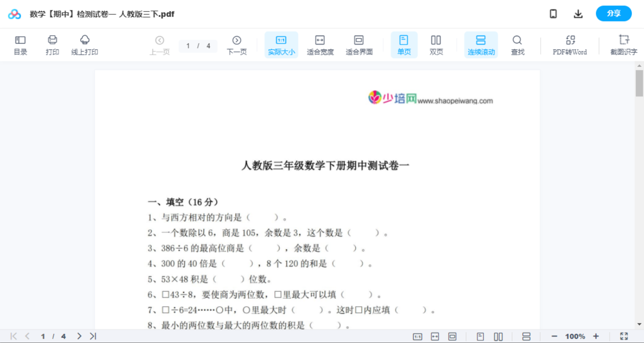644x343 pixels.
Task: Open the 目录 (table of contents) panel
Action: (x=20, y=45)
